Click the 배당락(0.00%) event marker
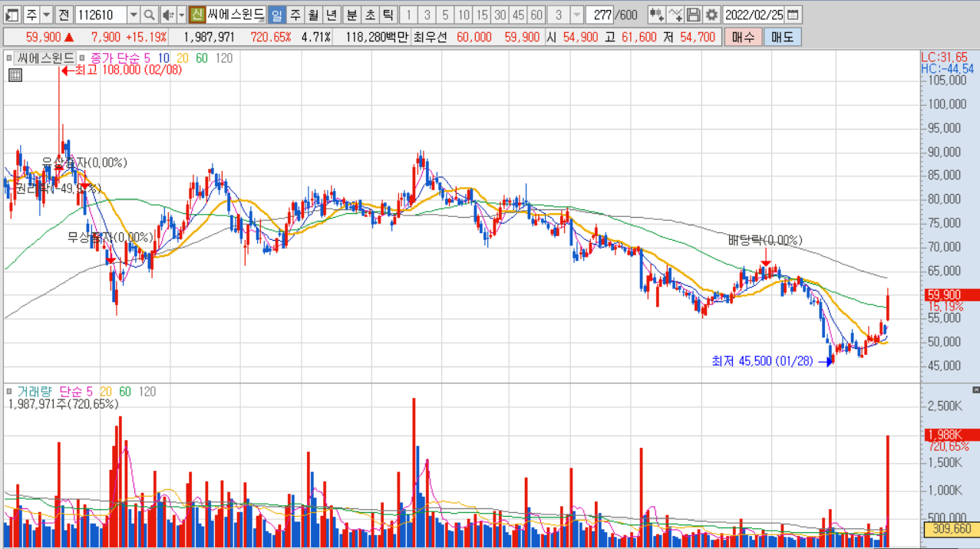980x549 pixels. click(765, 241)
